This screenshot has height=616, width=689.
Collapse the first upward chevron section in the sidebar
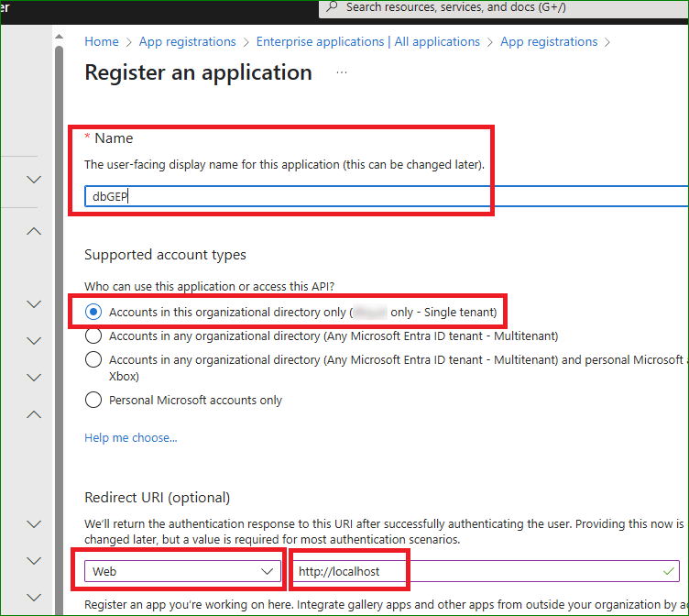pyautogui.click(x=34, y=231)
